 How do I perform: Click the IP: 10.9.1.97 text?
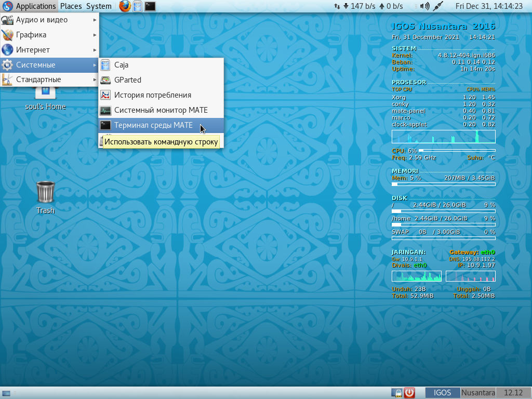tap(476, 265)
